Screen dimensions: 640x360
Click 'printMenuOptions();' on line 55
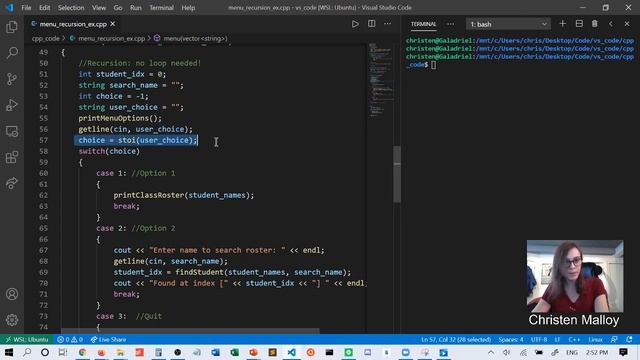[120, 118]
